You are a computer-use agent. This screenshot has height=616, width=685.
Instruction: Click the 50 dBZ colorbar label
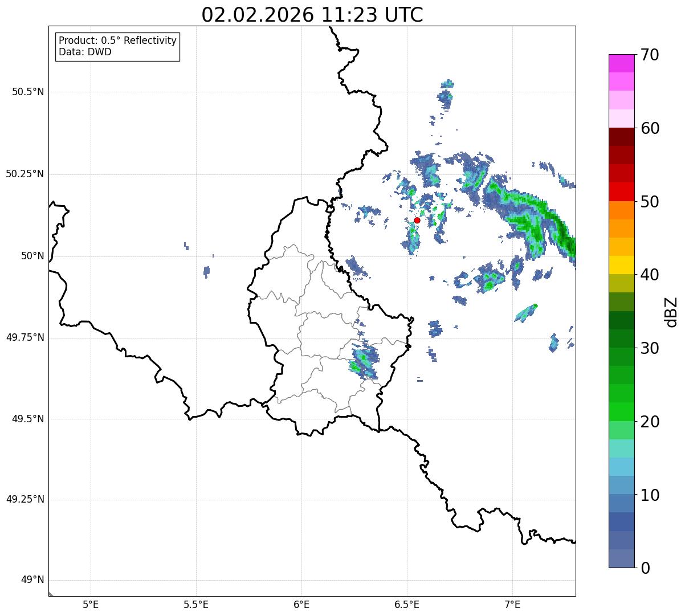pyautogui.click(x=650, y=202)
